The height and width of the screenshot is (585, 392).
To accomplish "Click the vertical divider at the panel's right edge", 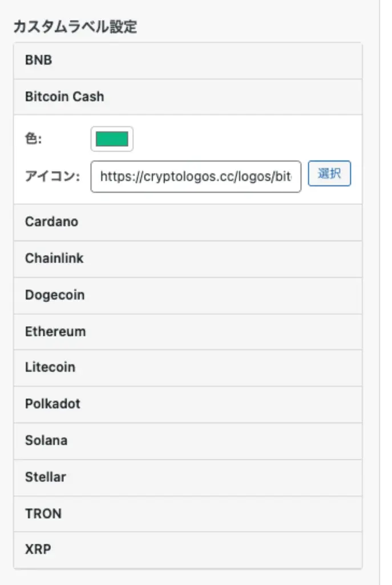I will point(379,286).
